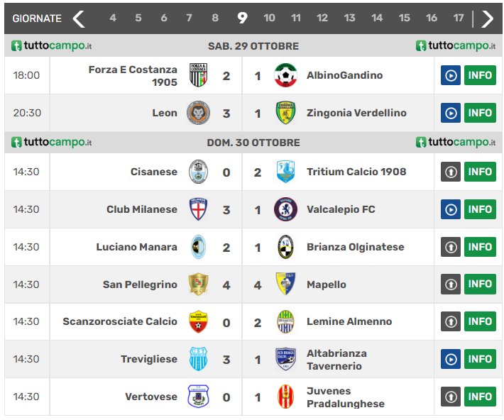Play video for Club Milanese match
Viewport: 504px width, 420px height.
451,209
